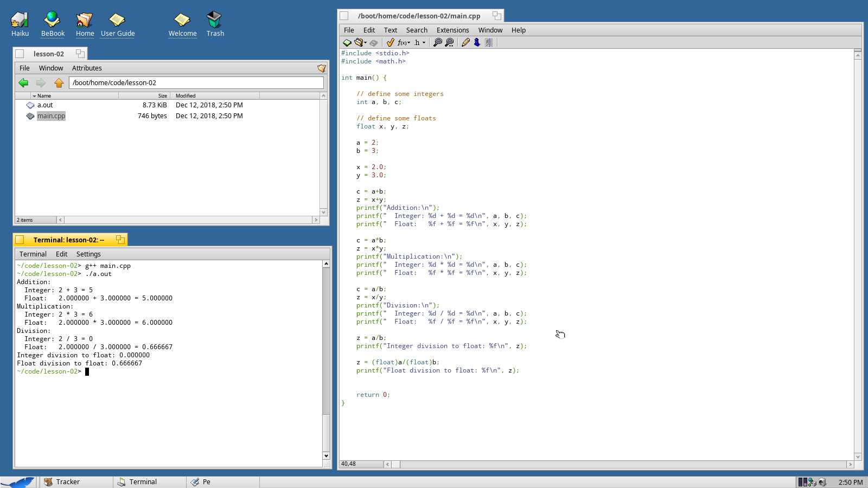868x488 pixels.
Task: Sort files by Modified column header
Action: pos(215,95)
